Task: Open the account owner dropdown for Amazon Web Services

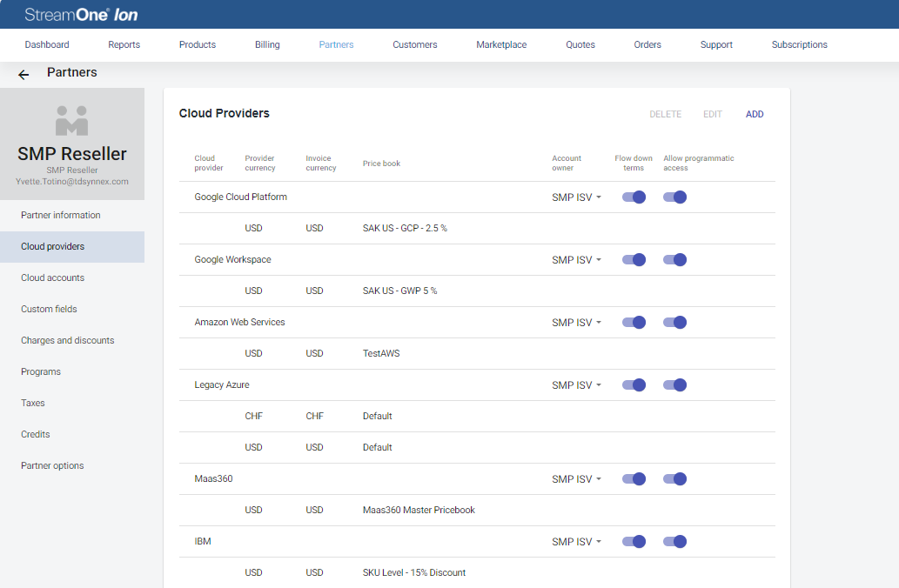Action: [x=577, y=322]
